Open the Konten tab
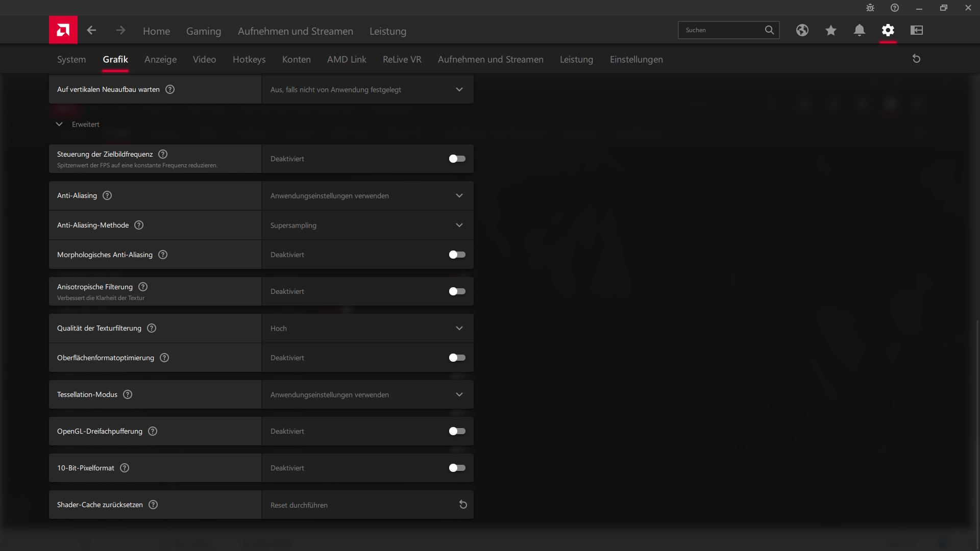Image resolution: width=980 pixels, height=551 pixels. click(297, 59)
